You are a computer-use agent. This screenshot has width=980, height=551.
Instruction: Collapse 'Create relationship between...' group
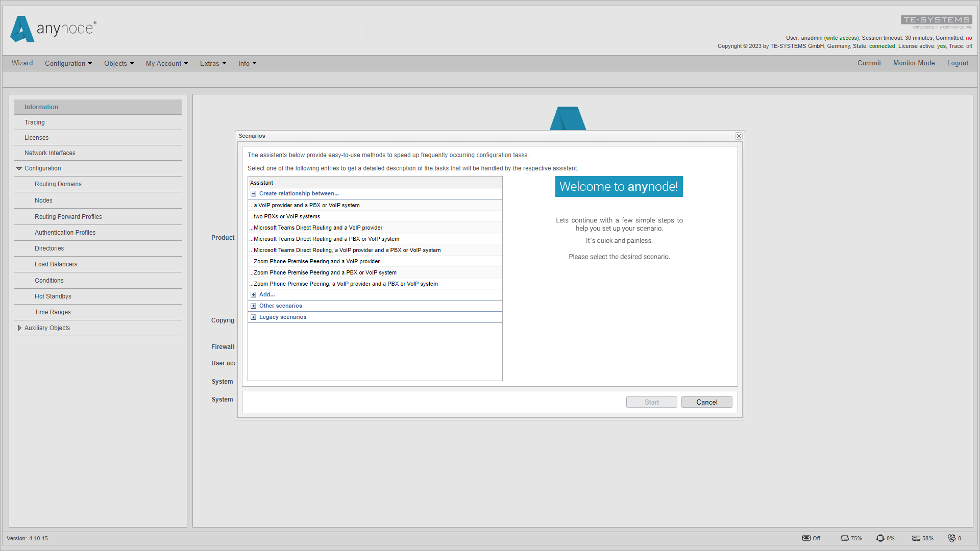[x=253, y=194]
